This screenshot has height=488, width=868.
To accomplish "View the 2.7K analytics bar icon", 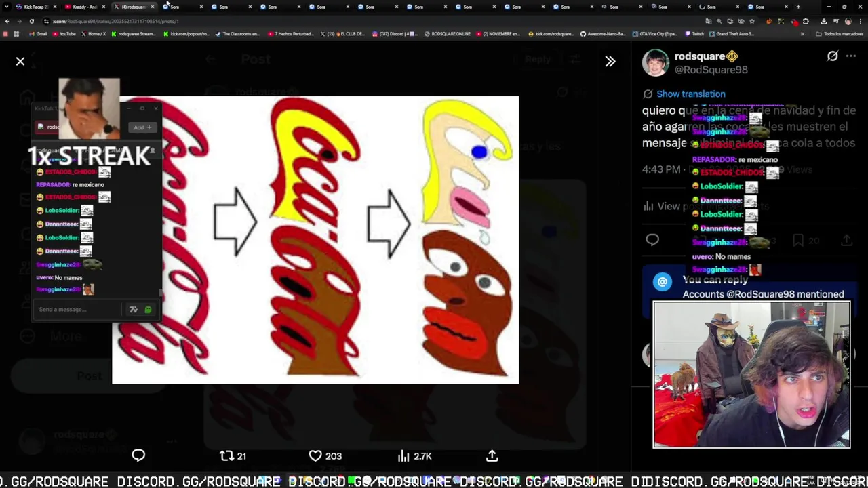I will [414, 456].
